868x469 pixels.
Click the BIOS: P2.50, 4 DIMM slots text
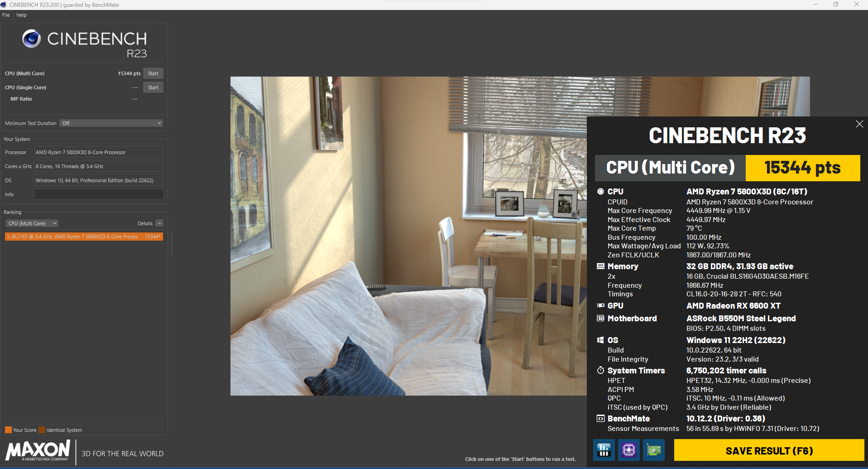(726, 329)
